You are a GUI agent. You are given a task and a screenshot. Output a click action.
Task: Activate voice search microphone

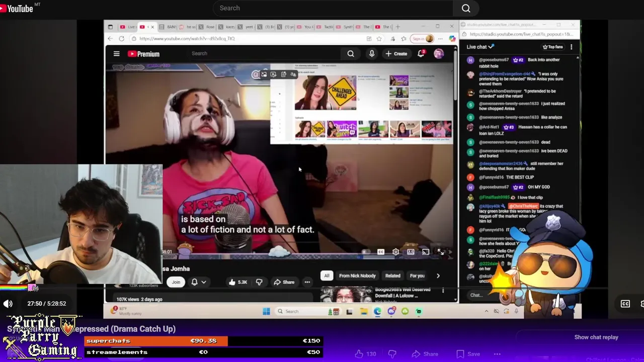pos(372,54)
